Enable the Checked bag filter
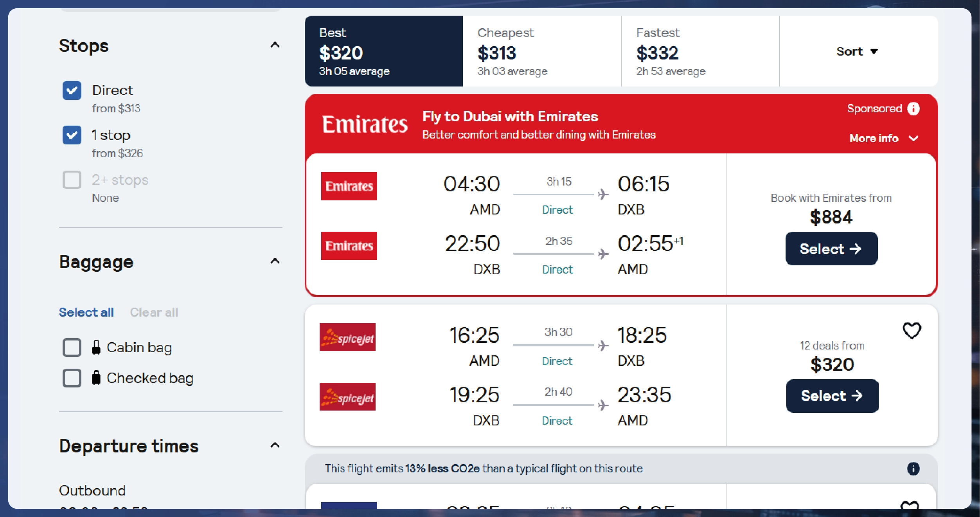The height and width of the screenshot is (517, 980). [x=72, y=378]
